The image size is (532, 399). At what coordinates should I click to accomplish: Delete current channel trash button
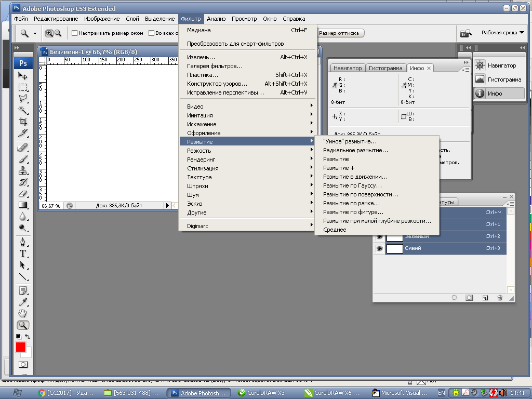pyautogui.click(x=500, y=298)
